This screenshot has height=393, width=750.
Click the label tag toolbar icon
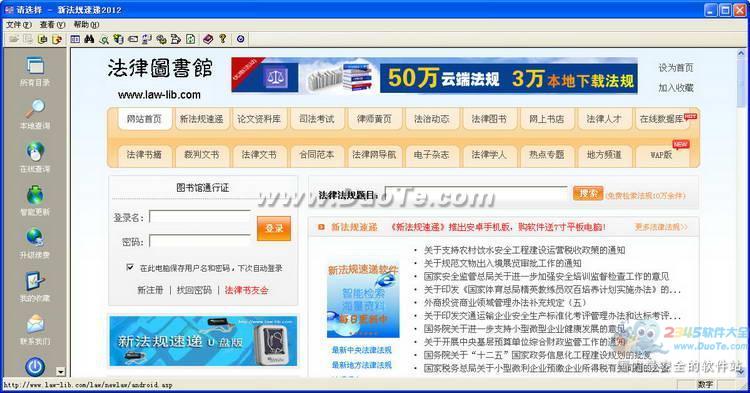click(x=133, y=39)
